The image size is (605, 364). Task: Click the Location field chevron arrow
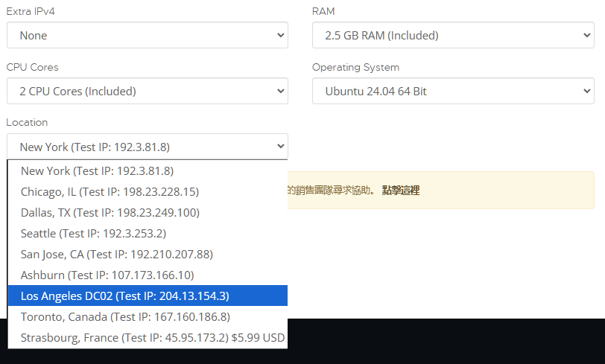pos(280,147)
